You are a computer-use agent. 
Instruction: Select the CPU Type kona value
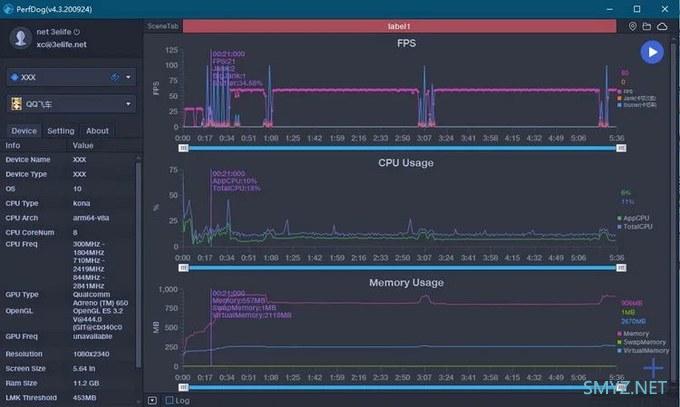point(82,203)
